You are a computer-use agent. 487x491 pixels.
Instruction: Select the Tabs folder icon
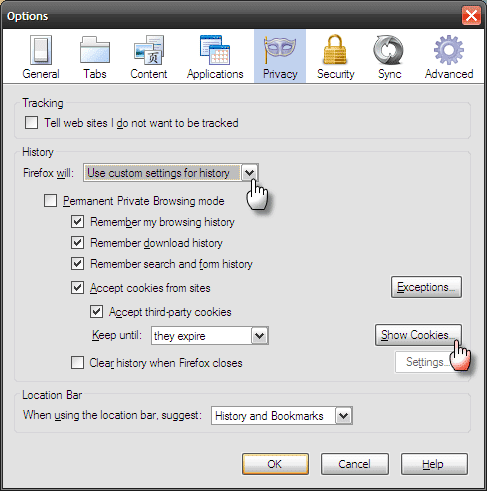pos(95,50)
